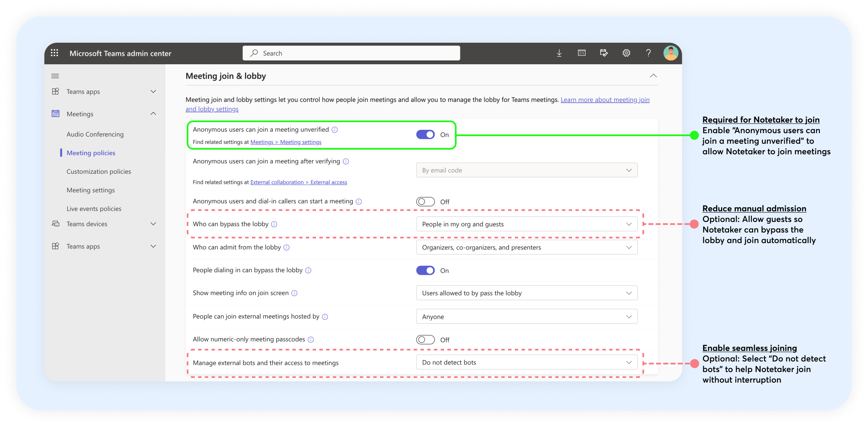This screenshot has width=868, height=427.
Task: Show info for People can join external meetings
Action: (x=325, y=317)
